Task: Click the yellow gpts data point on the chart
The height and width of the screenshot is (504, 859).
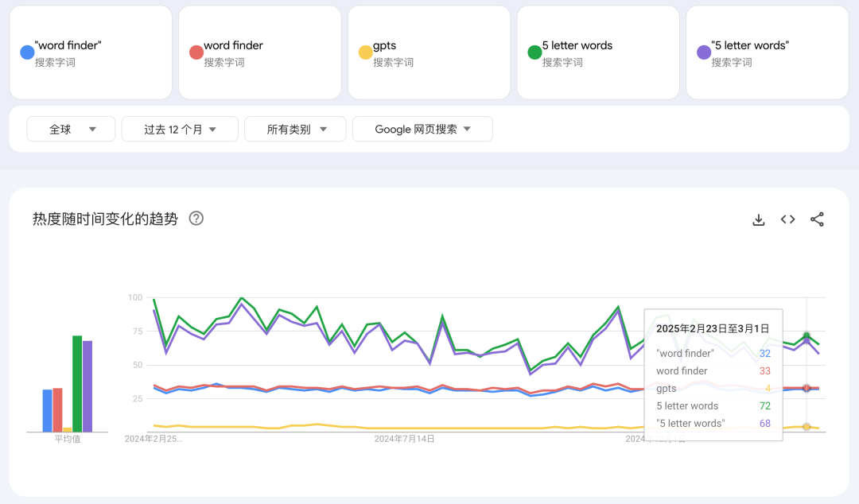Action: pos(807,427)
